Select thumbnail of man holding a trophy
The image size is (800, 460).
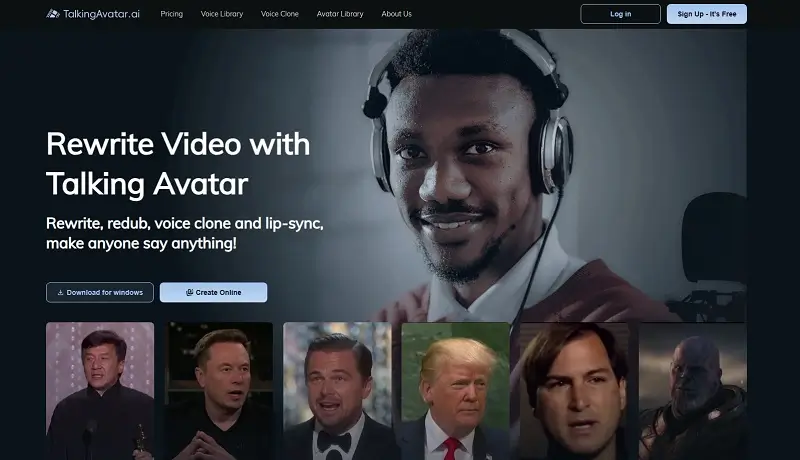(100, 390)
